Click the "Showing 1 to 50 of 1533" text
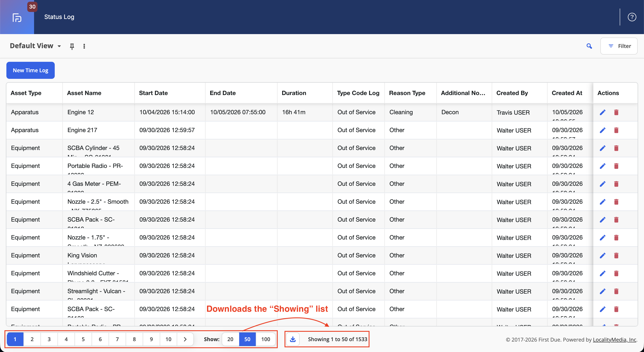The height and width of the screenshot is (352, 644). coord(338,339)
